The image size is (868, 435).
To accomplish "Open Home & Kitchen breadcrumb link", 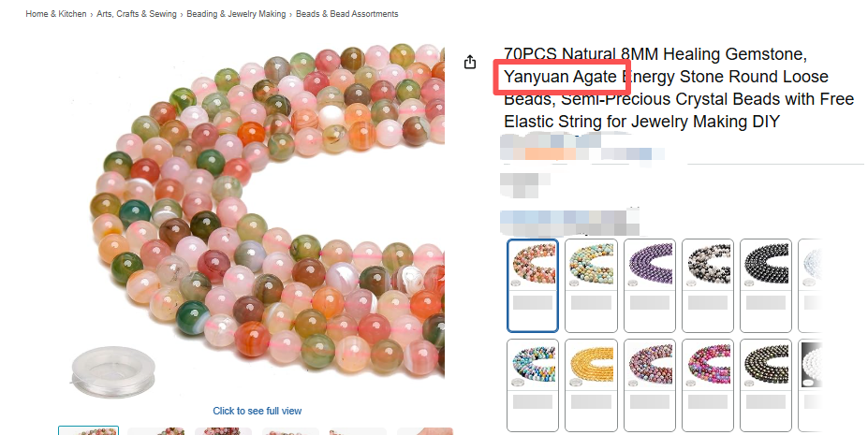I will tap(56, 14).
